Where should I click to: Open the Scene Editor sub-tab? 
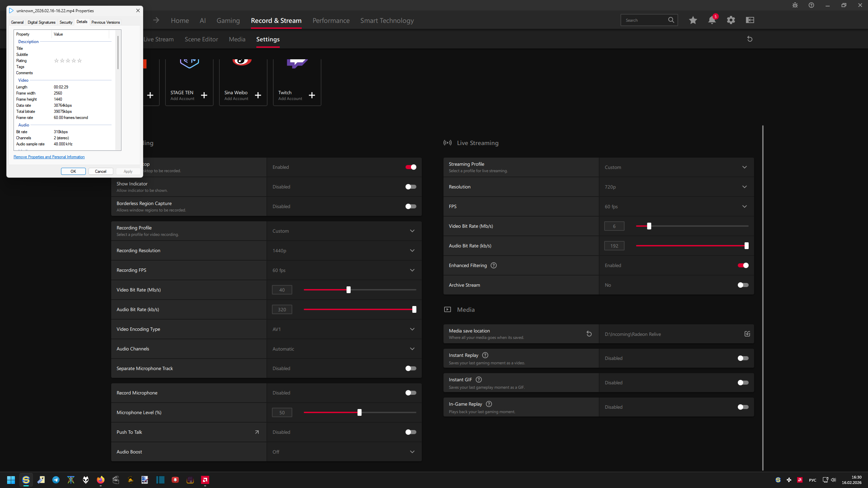201,39
